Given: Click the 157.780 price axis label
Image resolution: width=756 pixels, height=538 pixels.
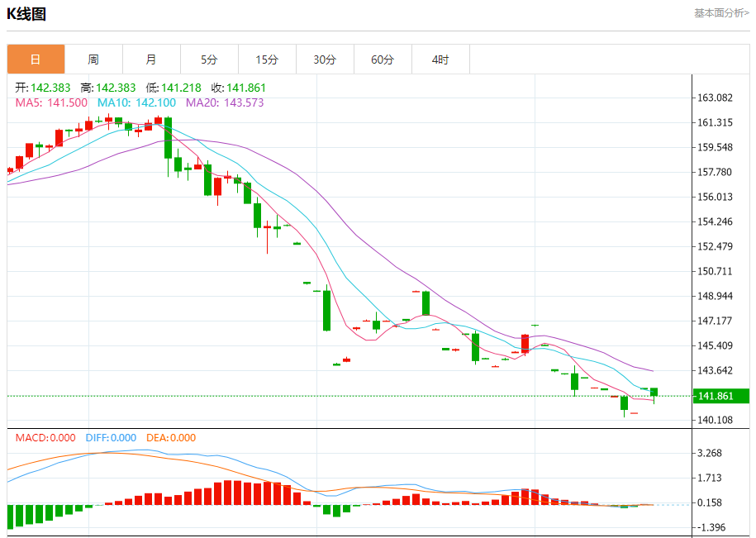Looking at the screenshot, I should coord(715,172).
